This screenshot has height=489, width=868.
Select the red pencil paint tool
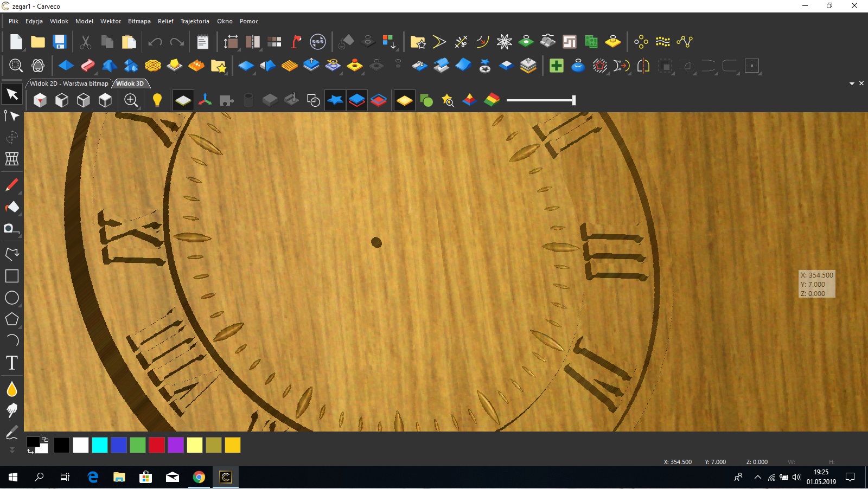coord(11,185)
